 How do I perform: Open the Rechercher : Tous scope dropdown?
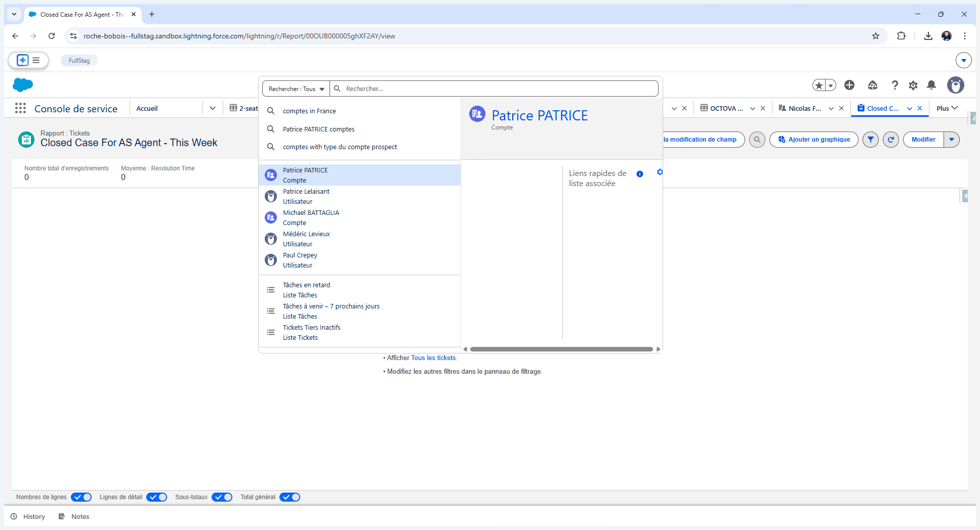296,89
